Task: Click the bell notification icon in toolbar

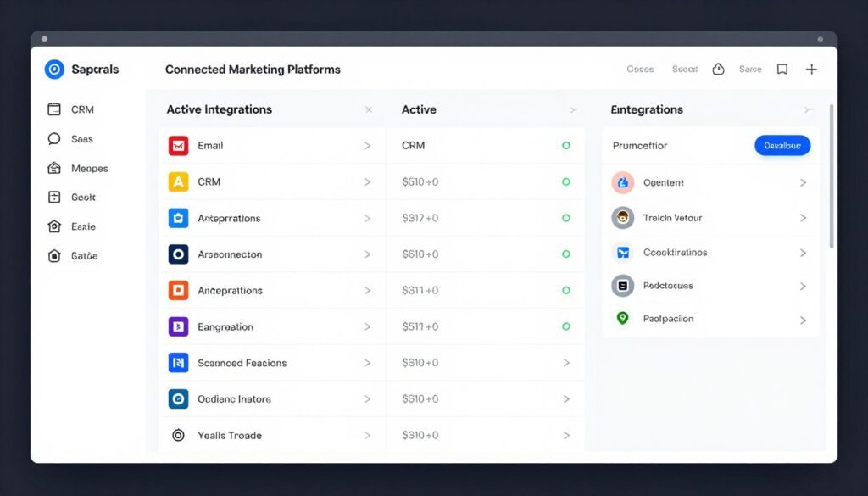Action: (x=718, y=69)
